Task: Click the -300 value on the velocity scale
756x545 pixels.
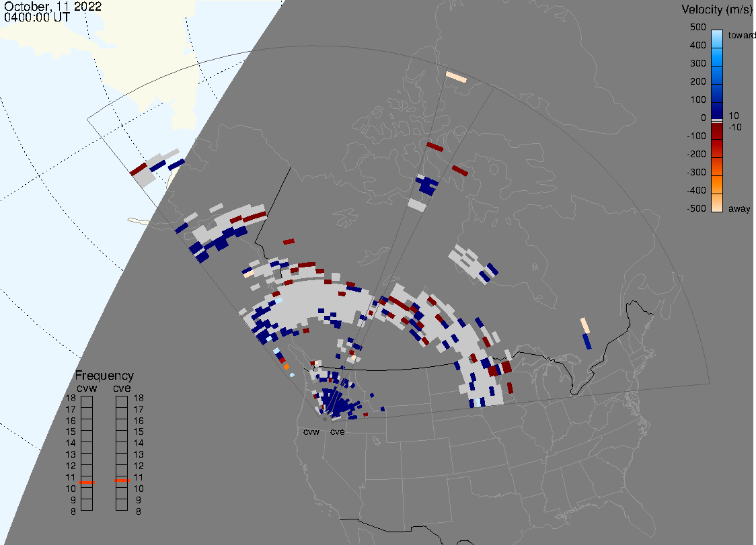Action: 697,173
